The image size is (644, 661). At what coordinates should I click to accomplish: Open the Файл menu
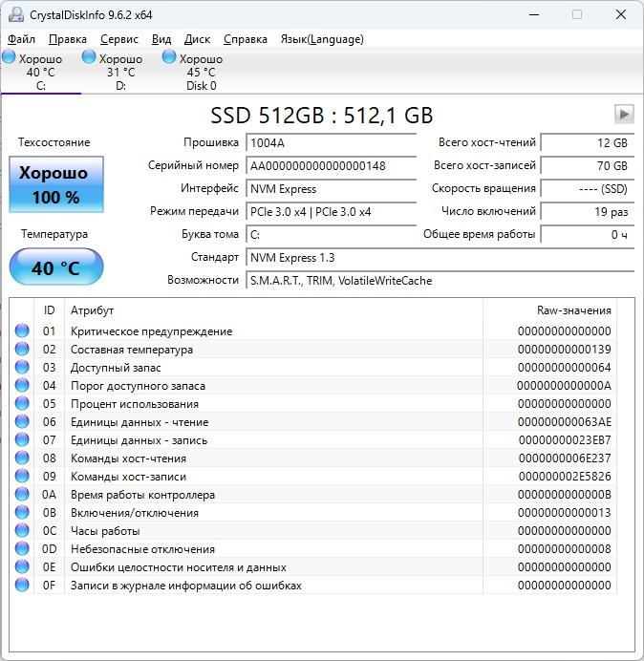pyautogui.click(x=22, y=39)
